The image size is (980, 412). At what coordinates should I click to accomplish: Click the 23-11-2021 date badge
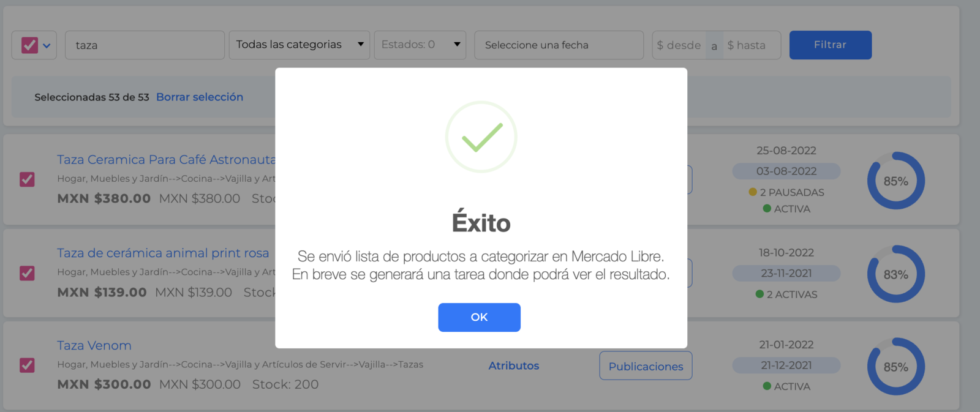[x=786, y=274]
